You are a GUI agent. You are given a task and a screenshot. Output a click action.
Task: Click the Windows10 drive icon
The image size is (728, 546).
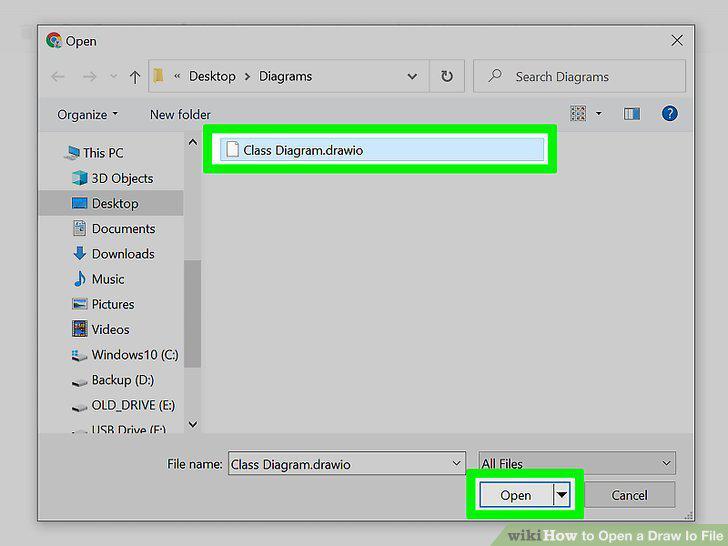(x=79, y=355)
